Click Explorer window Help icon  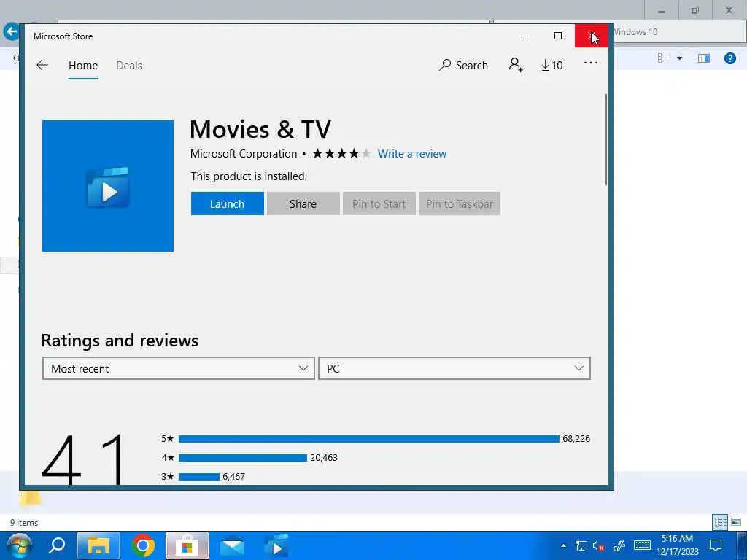click(x=729, y=58)
